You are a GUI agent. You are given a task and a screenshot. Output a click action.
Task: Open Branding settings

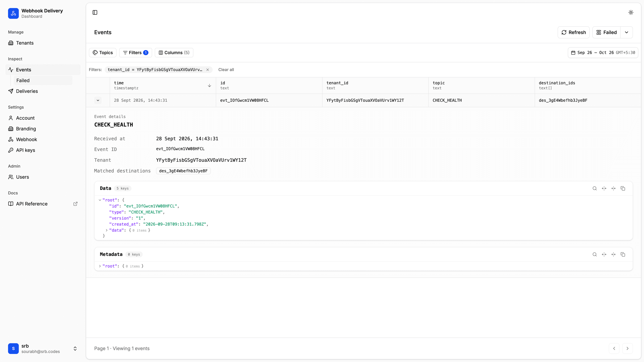point(43,129)
